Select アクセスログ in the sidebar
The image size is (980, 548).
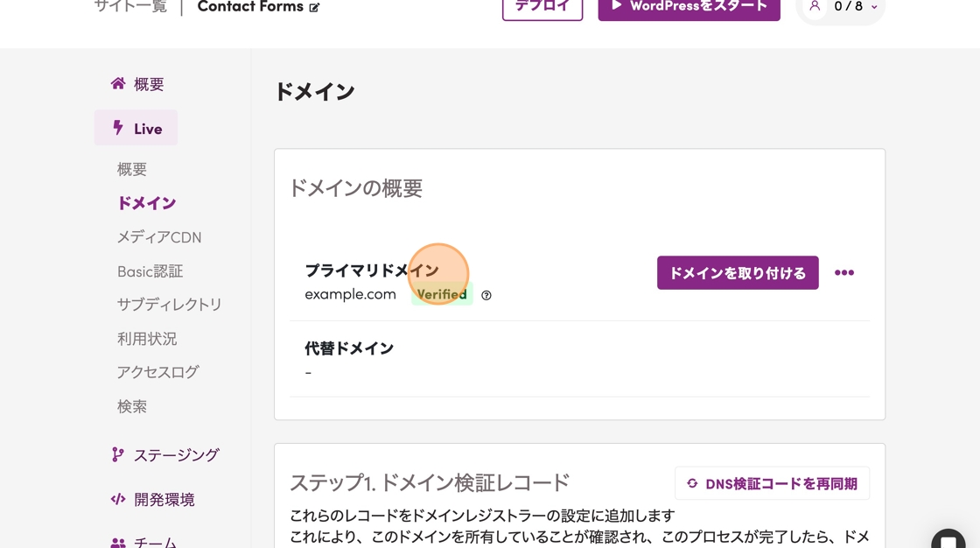[x=158, y=372]
